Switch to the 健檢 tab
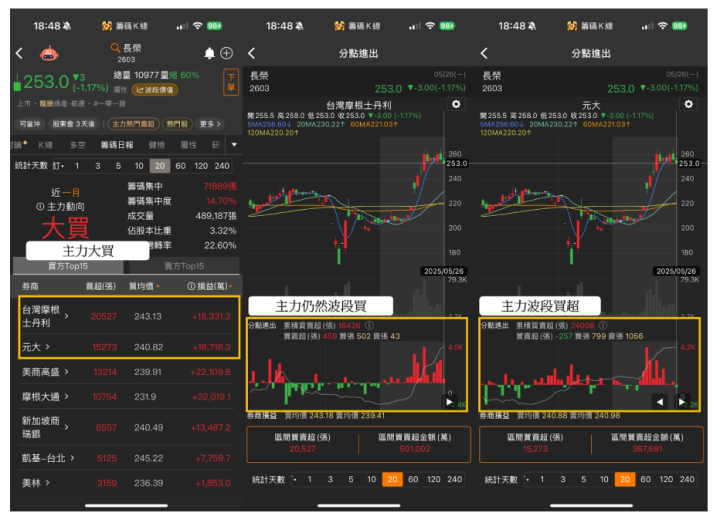 [157, 145]
